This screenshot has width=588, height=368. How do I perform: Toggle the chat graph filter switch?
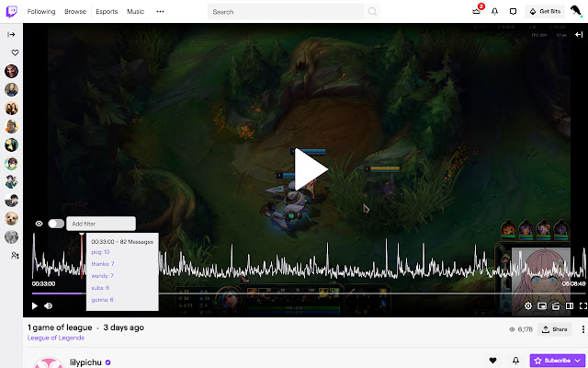click(56, 224)
